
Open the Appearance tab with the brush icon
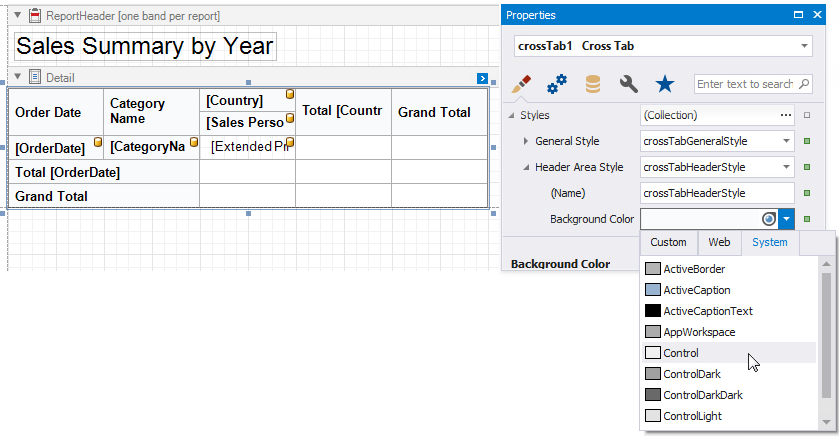tap(521, 84)
